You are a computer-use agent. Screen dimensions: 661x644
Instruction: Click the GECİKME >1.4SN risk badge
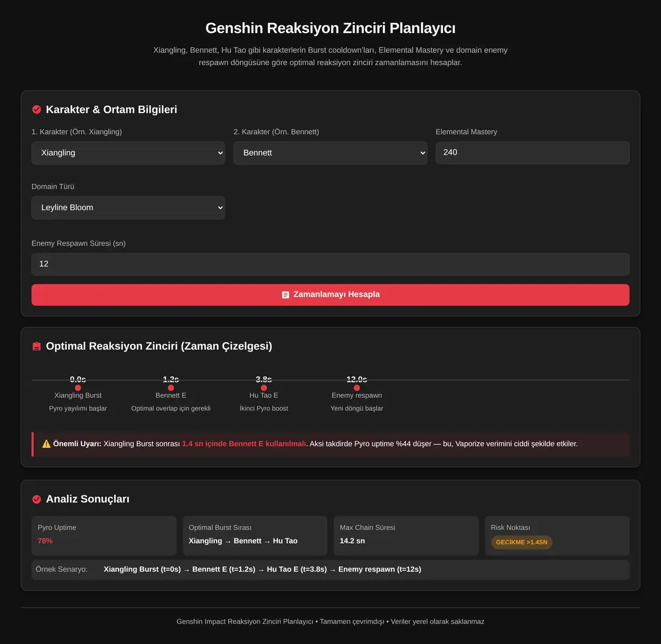pyautogui.click(x=522, y=542)
